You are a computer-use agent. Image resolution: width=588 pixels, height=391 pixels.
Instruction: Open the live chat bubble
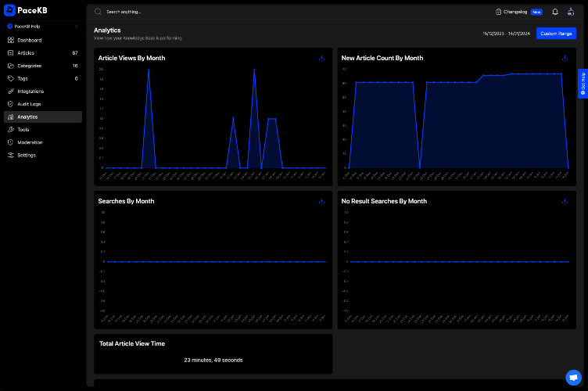[x=573, y=378]
